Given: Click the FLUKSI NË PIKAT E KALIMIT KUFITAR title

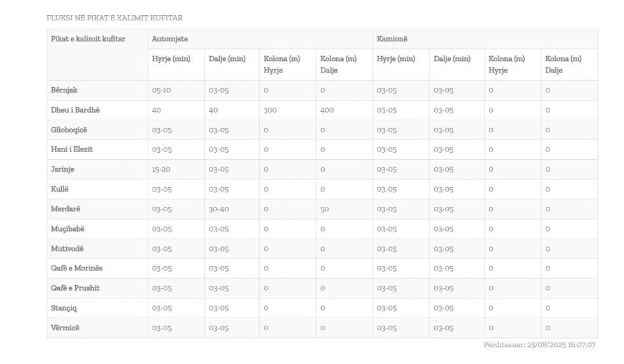Looking at the screenshot, I should click(115, 18).
